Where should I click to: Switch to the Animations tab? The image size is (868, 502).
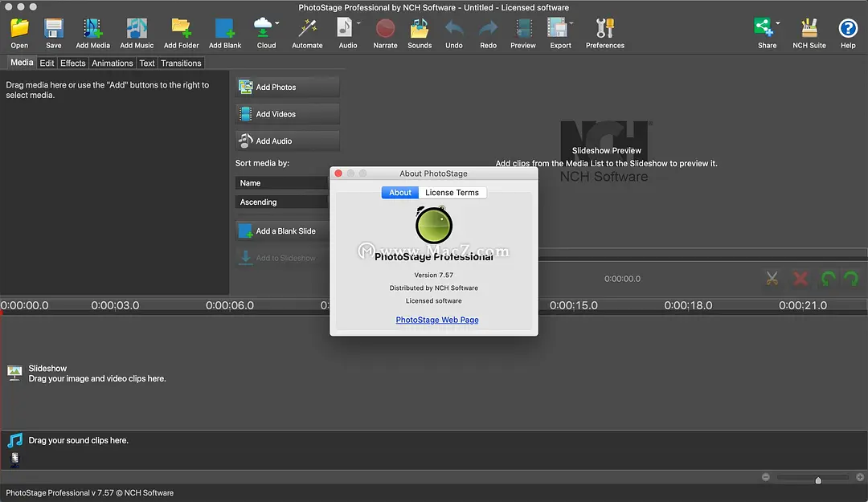coord(113,63)
